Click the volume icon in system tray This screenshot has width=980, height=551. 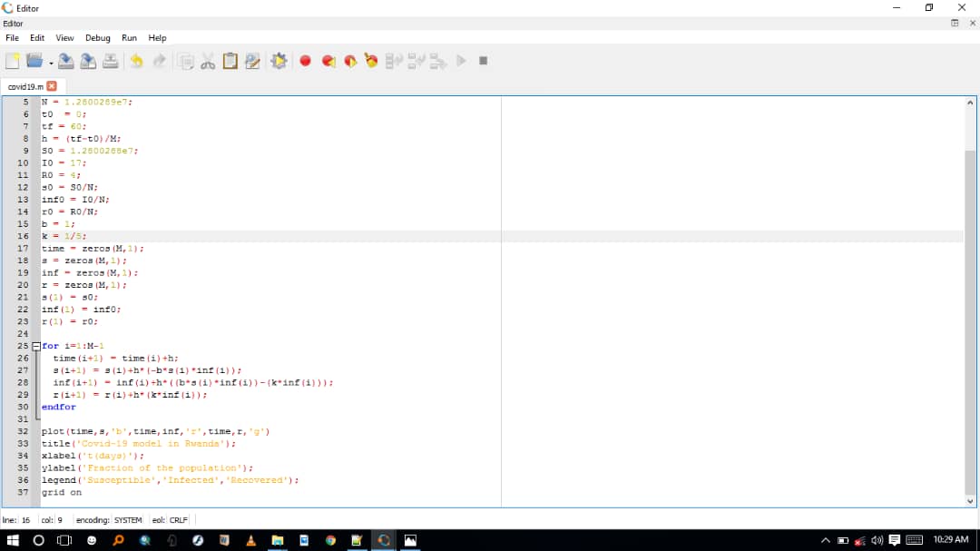pyautogui.click(x=877, y=540)
